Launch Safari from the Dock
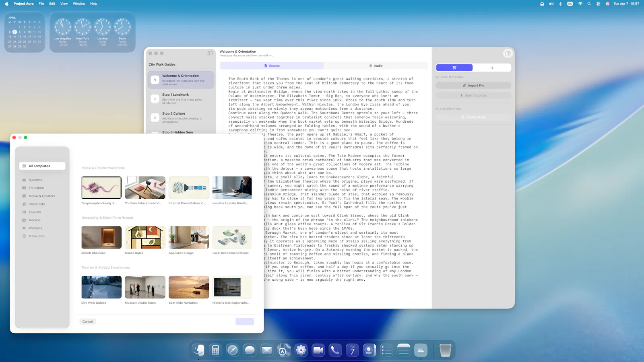This screenshot has width=644, height=362. [232, 350]
